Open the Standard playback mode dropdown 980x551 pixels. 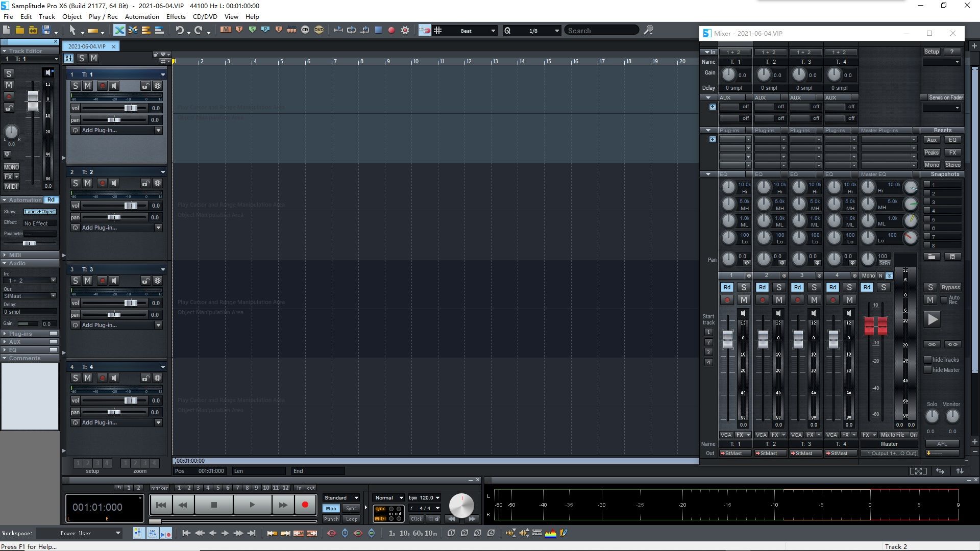(341, 498)
